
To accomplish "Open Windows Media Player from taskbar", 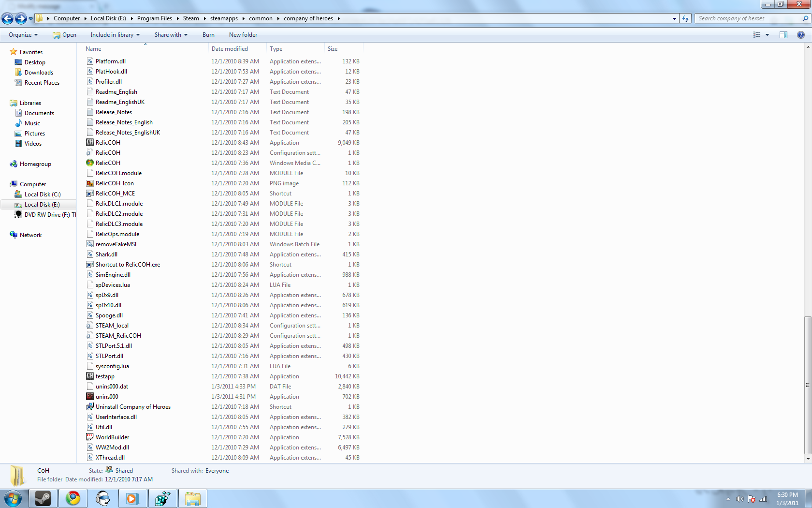I will [x=133, y=498].
